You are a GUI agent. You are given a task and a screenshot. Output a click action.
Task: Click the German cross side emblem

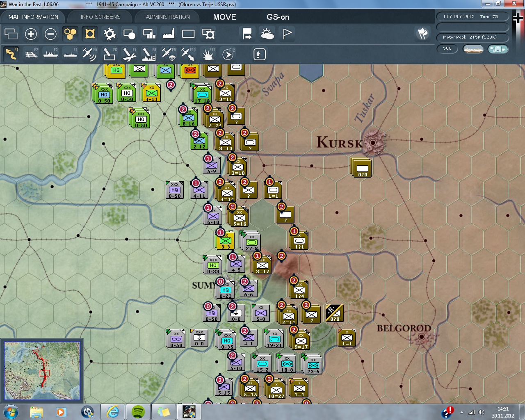click(x=518, y=18)
